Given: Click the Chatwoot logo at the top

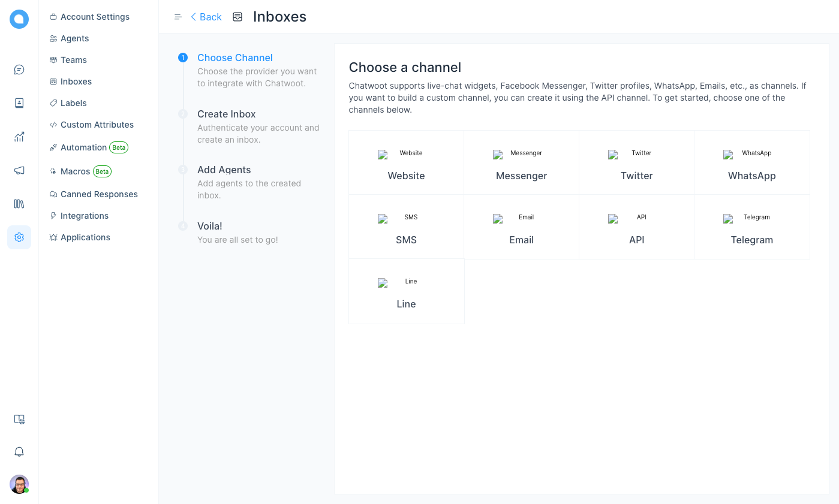Looking at the screenshot, I should (x=19, y=19).
